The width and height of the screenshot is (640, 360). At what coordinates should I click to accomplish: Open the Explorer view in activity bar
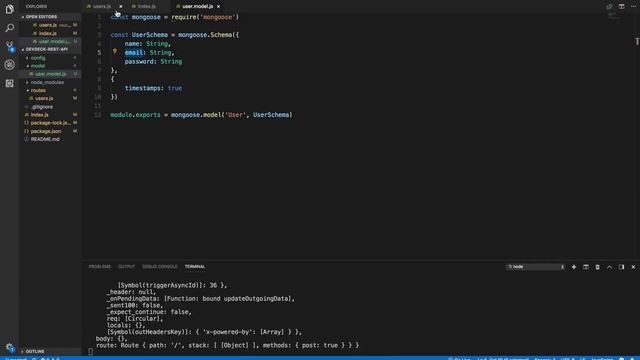(x=9, y=9)
